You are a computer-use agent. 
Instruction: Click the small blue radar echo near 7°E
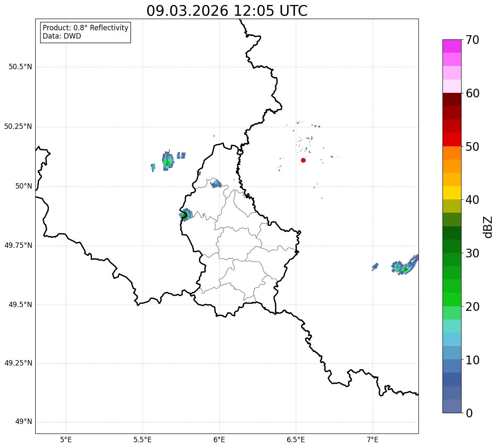click(x=375, y=266)
